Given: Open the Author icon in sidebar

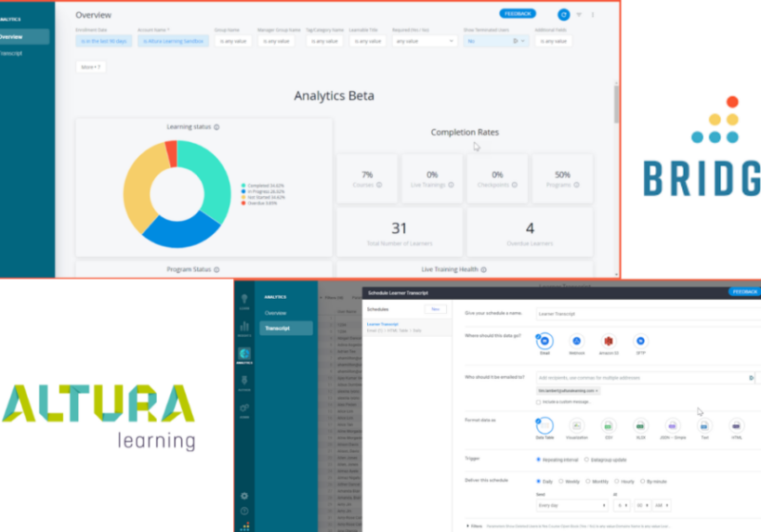Looking at the screenshot, I should (244, 383).
